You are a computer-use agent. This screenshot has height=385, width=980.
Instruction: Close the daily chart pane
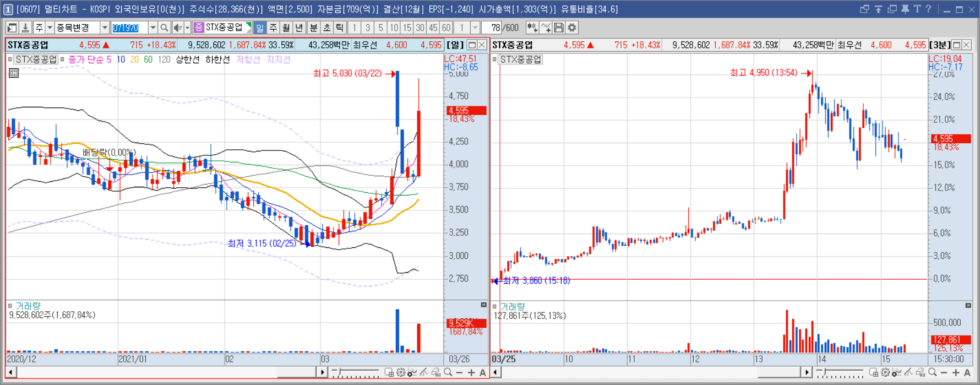tap(482, 45)
